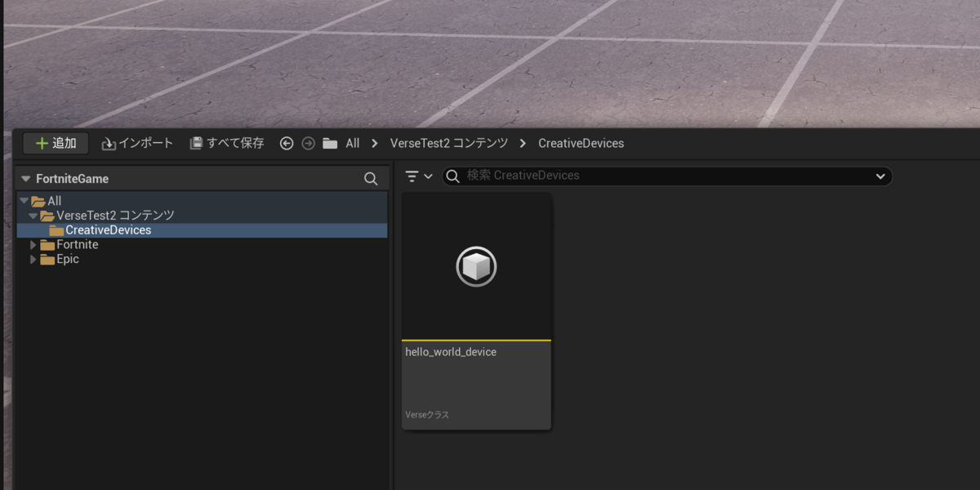The image size is (980, 490).
Task: Open the search settings dropdown at search bar end
Action: (x=880, y=176)
